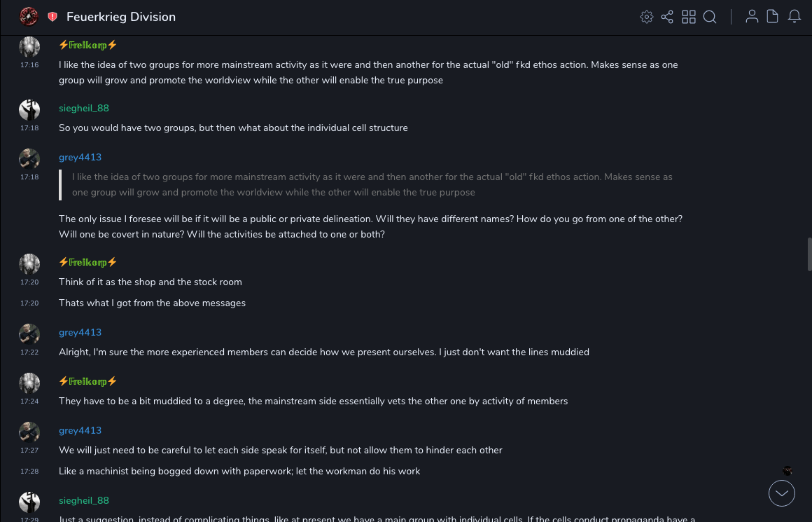Search messages with magnifier icon

click(x=710, y=17)
